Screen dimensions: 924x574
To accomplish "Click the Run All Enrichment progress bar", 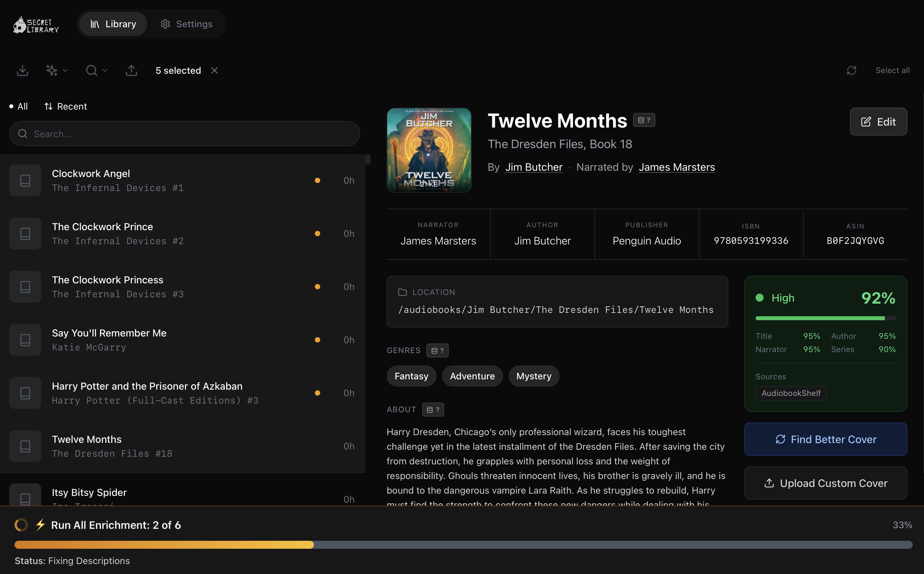I will [x=463, y=544].
